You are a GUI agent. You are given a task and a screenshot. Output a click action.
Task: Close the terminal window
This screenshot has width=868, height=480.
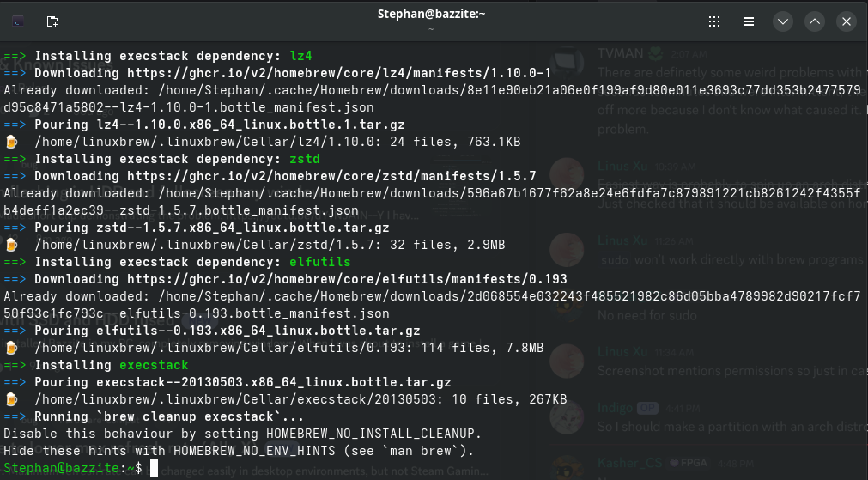pos(847,21)
